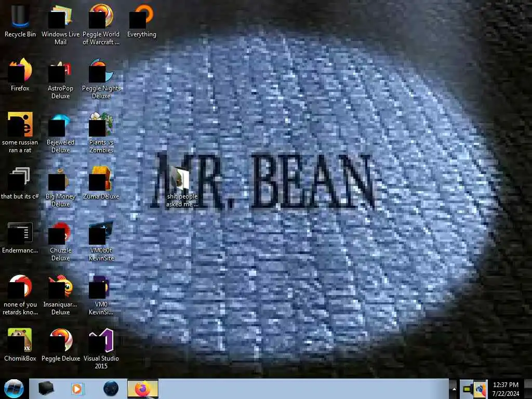Open Peggle Nights Deluxe shortcut
The image size is (532, 399).
[x=101, y=78]
